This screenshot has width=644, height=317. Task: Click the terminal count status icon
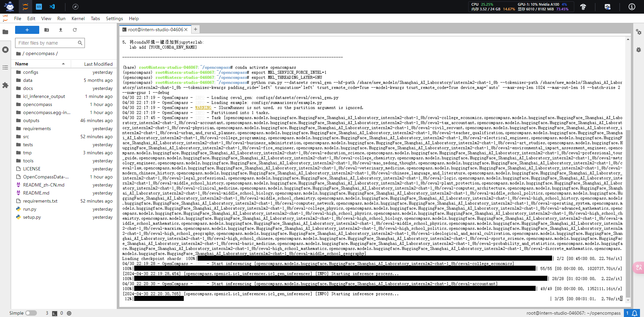click(x=55, y=313)
